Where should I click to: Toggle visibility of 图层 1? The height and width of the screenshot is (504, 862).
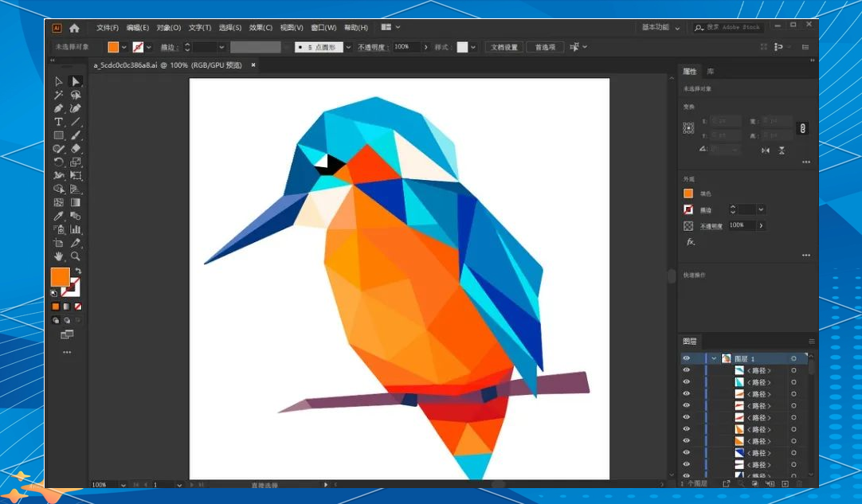[x=687, y=358]
